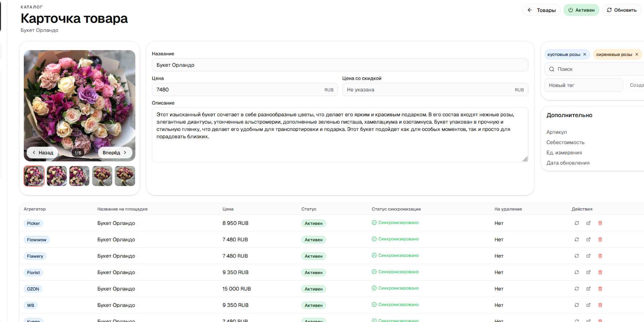Go to previous photo with 'Назад'
The height and width of the screenshot is (322, 644).
pyautogui.click(x=43, y=153)
